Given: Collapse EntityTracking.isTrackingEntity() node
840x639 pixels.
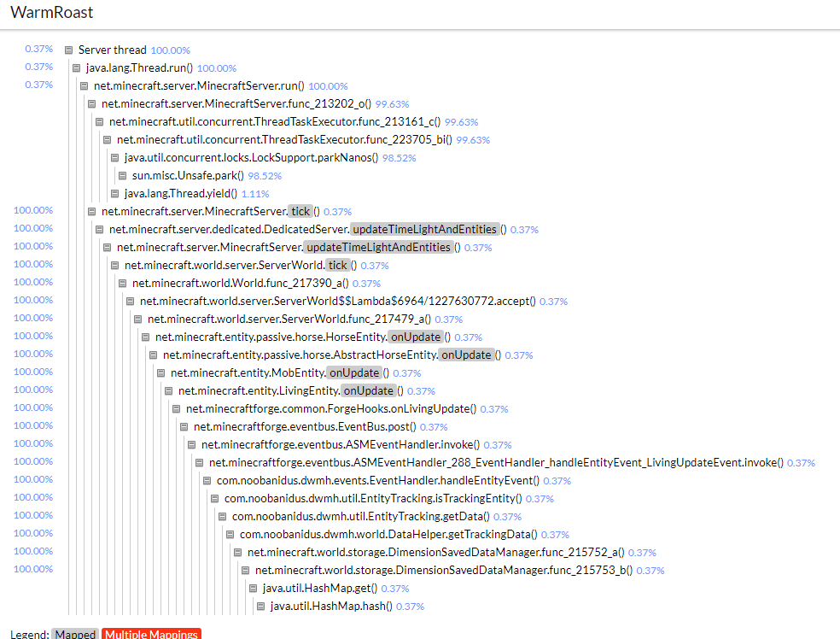Looking at the screenshot, I should tap(214, 499).
